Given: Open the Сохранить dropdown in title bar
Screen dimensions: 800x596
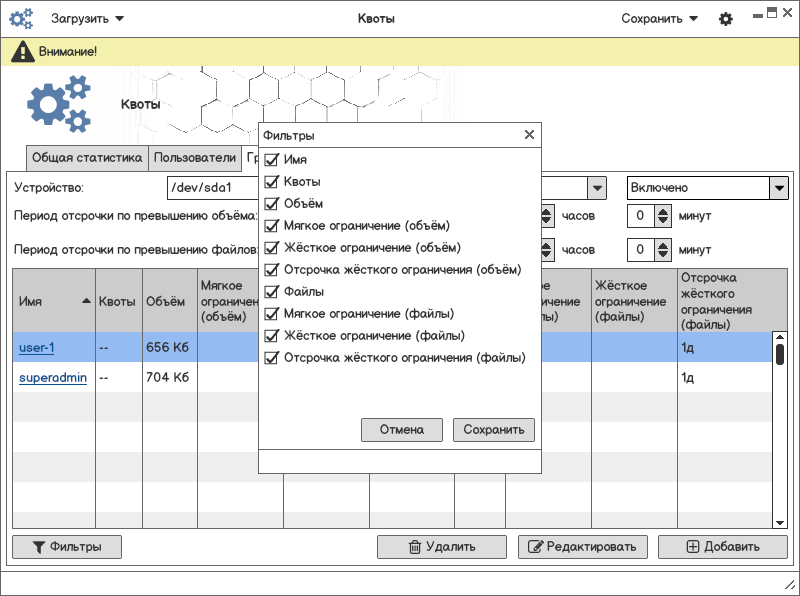Looking at the screenshot, I should (x=659, y=19).
